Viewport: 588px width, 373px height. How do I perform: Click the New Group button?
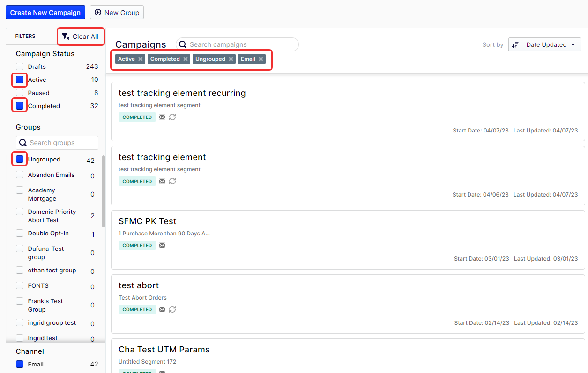(117, 13)
